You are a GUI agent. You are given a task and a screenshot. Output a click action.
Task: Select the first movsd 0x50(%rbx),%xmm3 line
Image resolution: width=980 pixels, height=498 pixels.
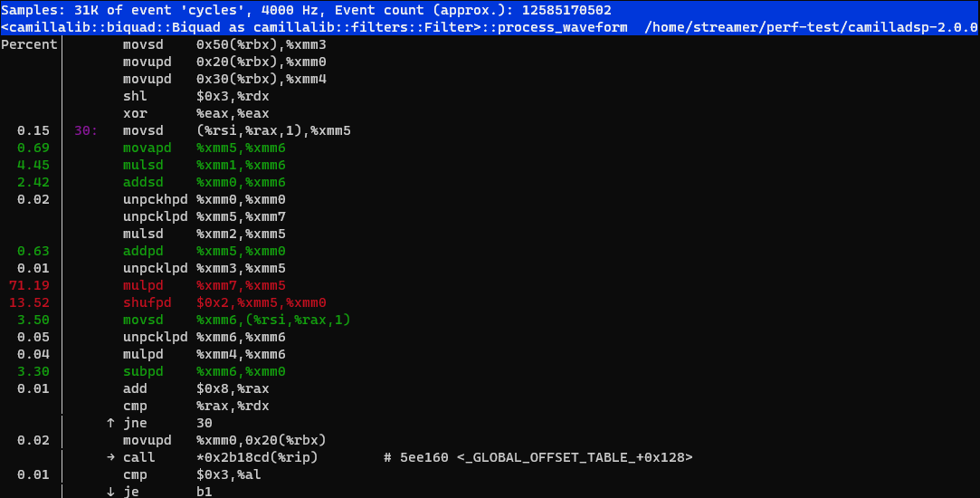224,44
